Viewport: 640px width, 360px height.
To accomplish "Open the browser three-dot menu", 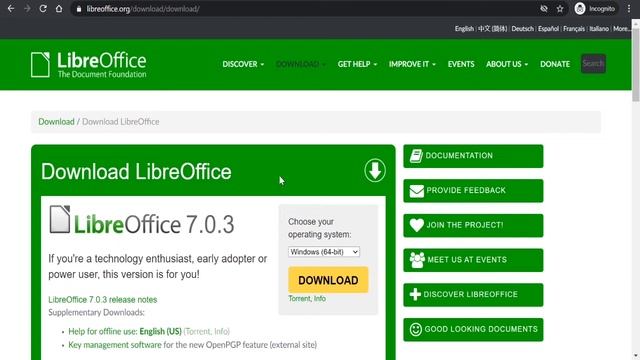I will pos(629,9).
